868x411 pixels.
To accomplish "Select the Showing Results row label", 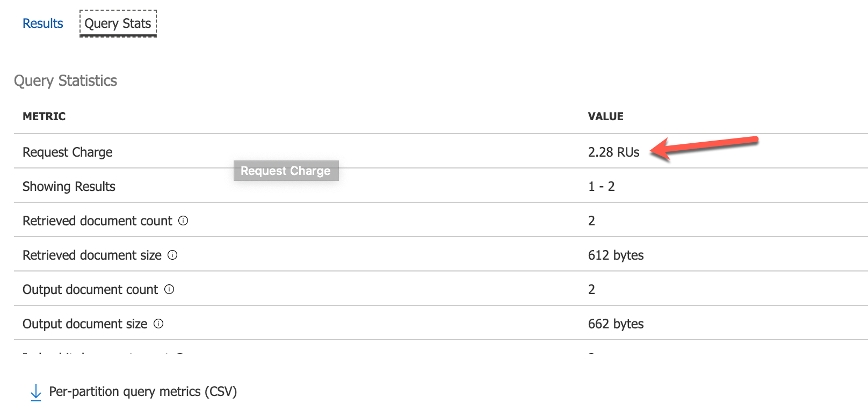I will tap(69, 187).
